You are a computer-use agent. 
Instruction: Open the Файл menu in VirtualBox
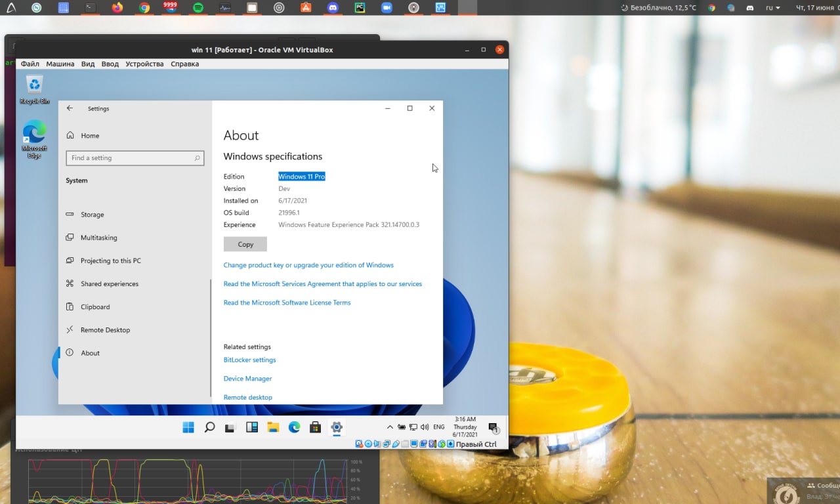pyautogui.click(x=30, y=64)
